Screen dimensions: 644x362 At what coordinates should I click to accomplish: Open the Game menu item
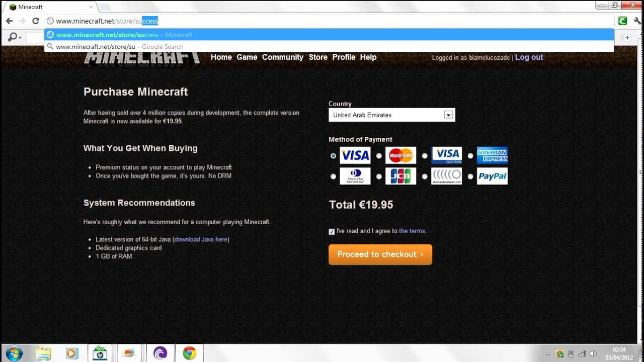click(x=247, y=57)
